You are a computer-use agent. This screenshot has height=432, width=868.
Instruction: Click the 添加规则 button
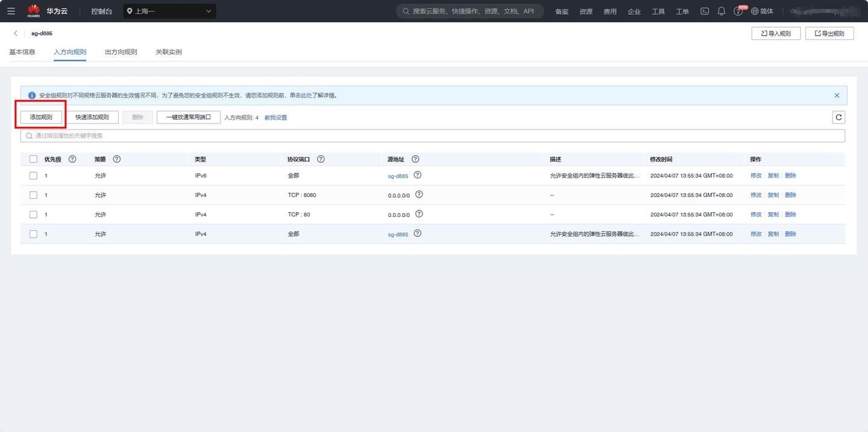point(41,117)
